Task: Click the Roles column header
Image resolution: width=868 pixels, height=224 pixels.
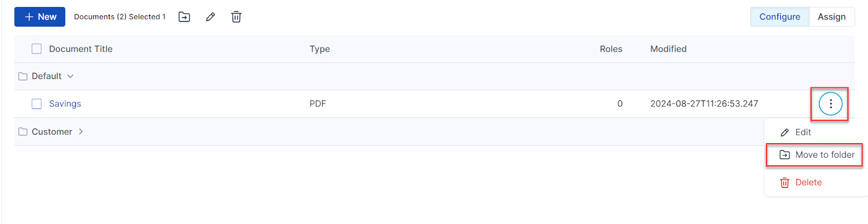Action: coord(611,49)
